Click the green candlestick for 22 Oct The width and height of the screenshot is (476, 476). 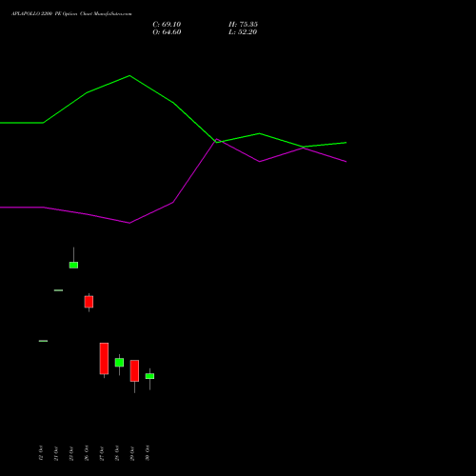(73, 265)
